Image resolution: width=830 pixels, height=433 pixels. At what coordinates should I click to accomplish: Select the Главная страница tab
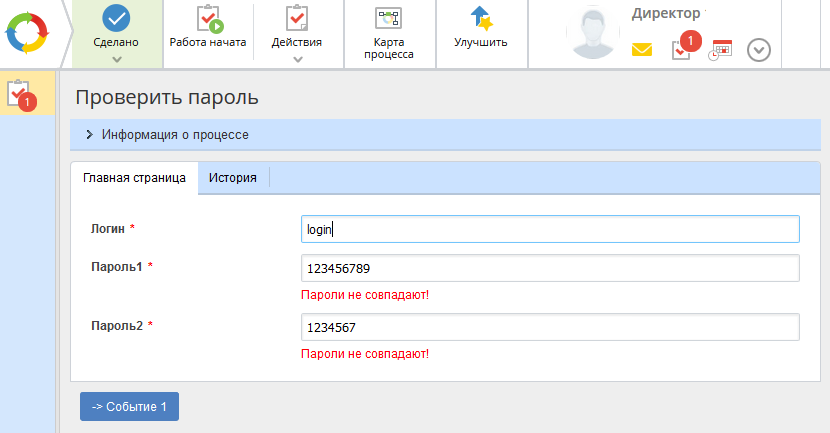[134, 178]
